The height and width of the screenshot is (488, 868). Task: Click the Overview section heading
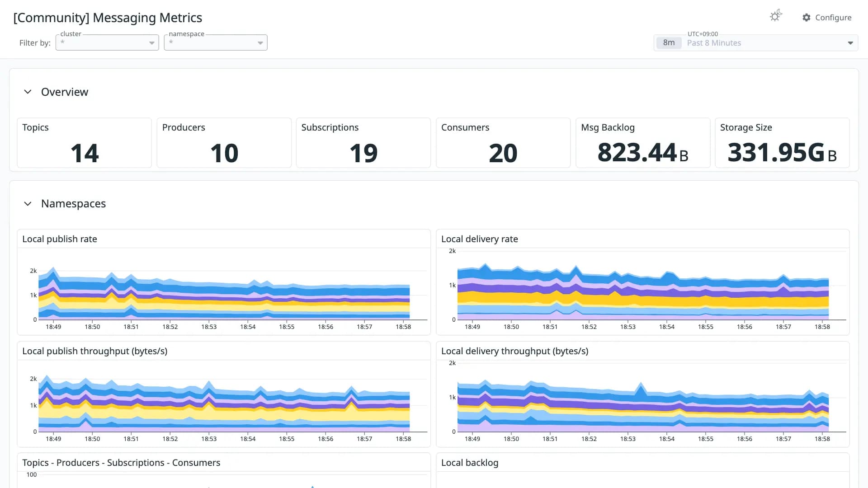[65, 92]
